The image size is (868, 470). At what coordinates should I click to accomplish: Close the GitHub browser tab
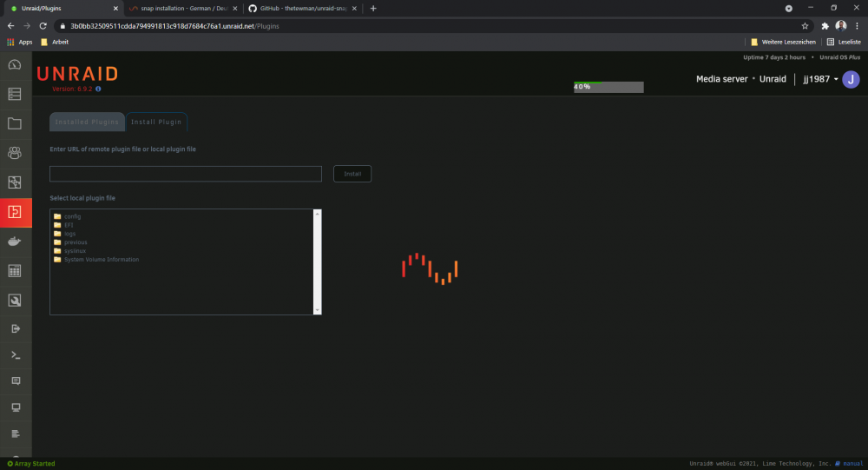[354, 9]
